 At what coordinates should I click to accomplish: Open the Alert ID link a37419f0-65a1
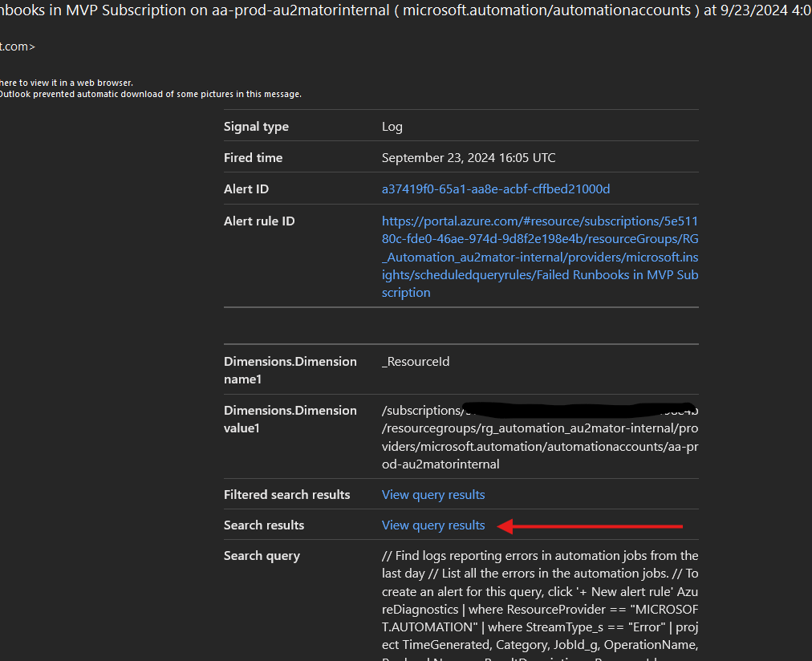pos(495,189)
